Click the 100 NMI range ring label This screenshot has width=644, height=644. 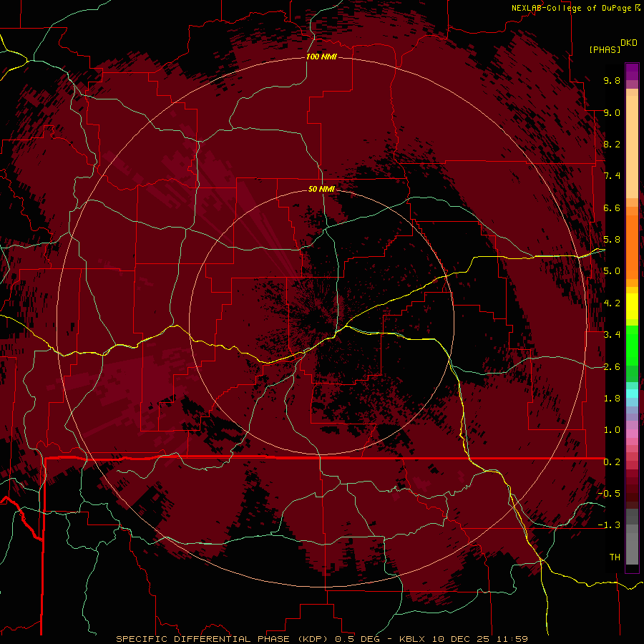(321, 57)
